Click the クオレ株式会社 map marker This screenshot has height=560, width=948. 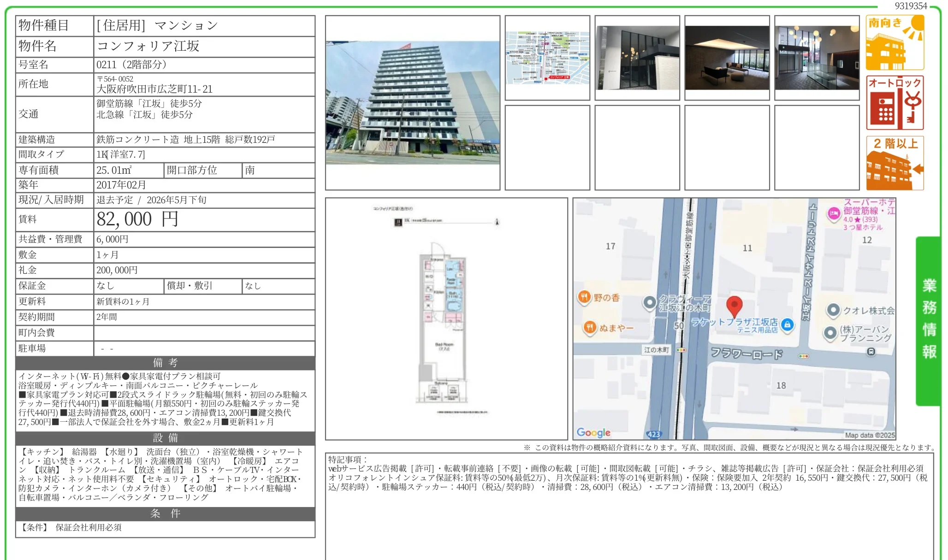833,310
